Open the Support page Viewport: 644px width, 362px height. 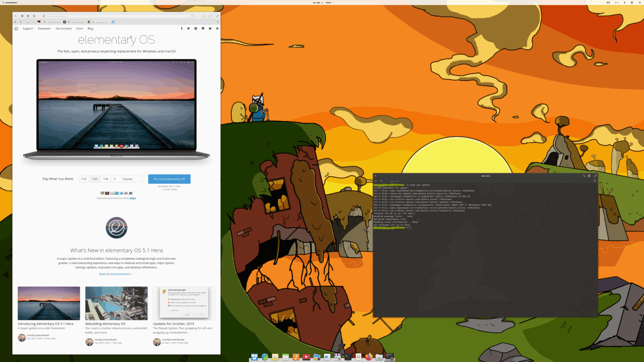tap(28, 28)
